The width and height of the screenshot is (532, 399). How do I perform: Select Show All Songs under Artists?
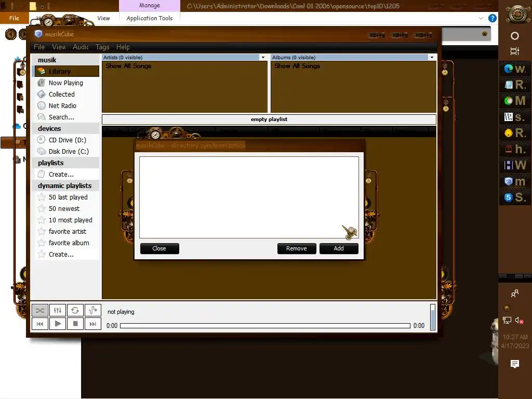128,66
